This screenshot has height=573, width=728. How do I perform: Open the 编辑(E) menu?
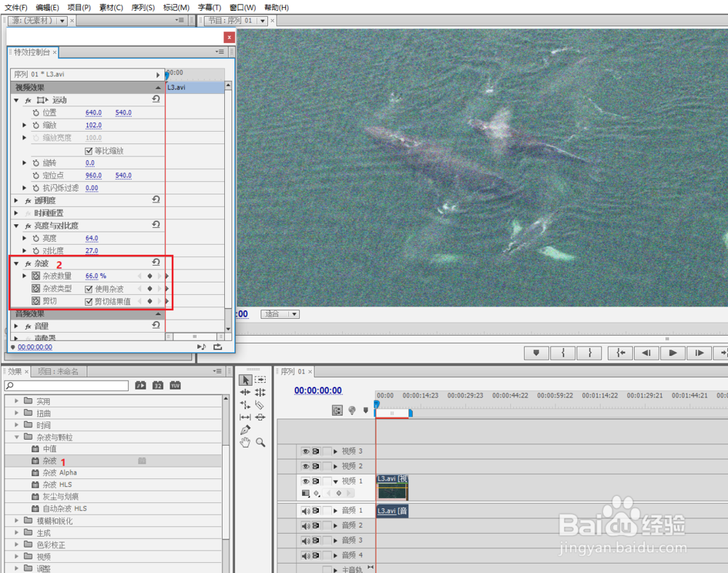(x=47, y=7)
